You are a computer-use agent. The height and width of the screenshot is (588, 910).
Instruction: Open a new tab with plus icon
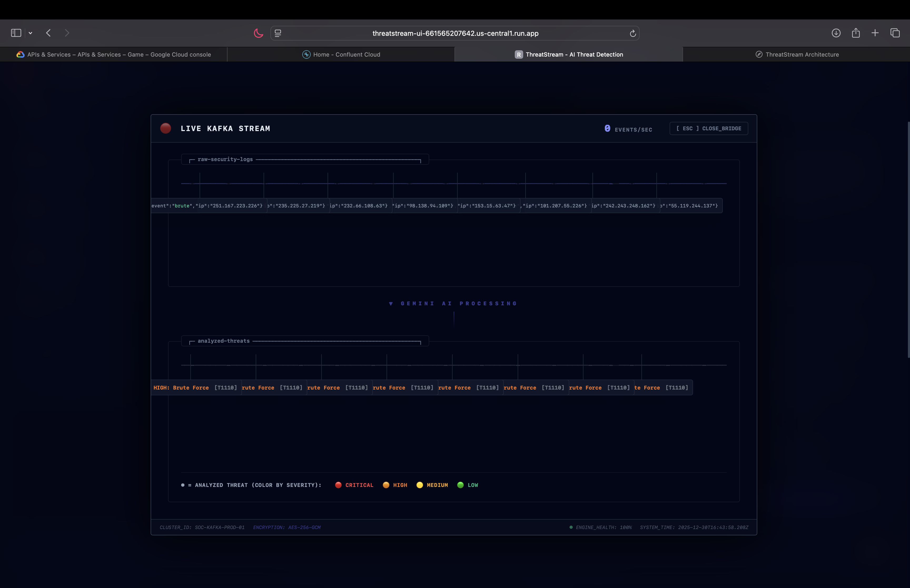coord(875,33)
